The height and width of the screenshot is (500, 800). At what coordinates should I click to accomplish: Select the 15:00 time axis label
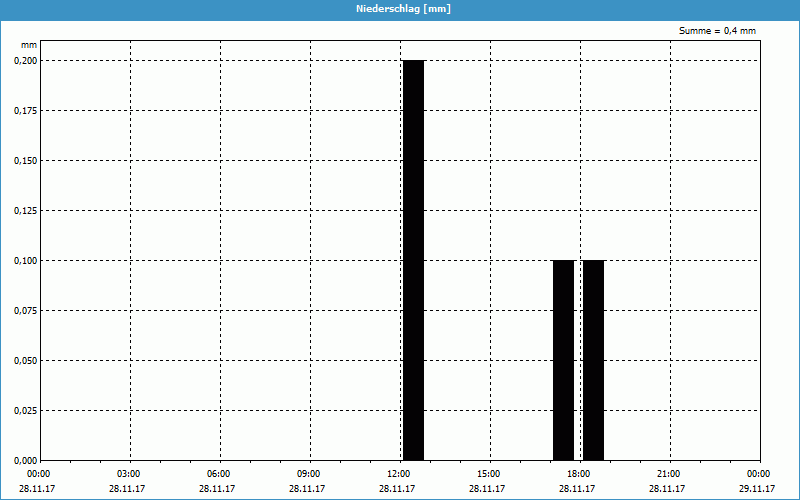tap(488, 474)
